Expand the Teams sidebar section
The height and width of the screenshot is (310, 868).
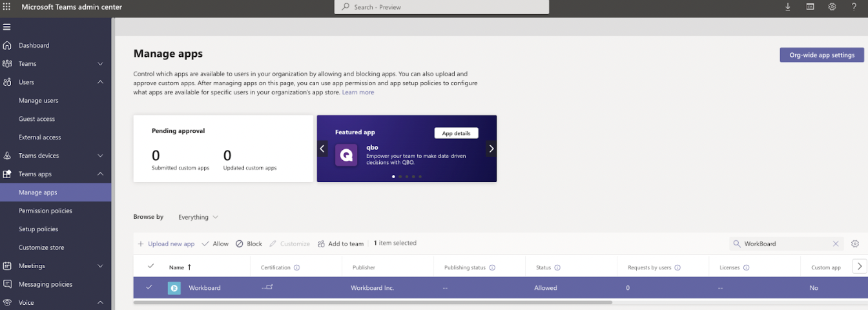100,64
